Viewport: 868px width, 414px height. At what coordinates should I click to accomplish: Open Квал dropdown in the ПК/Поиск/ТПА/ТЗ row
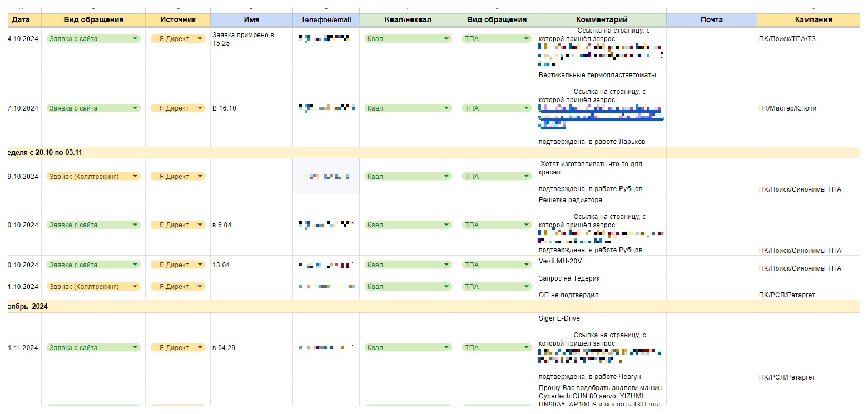(447, 39)
